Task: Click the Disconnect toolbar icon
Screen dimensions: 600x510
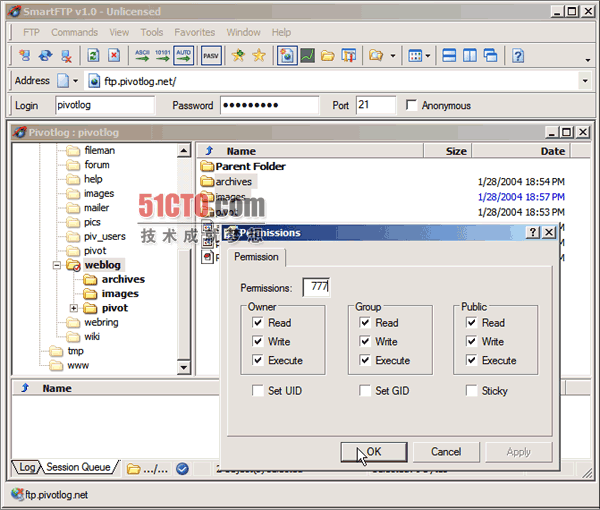Action: (66, 56)
